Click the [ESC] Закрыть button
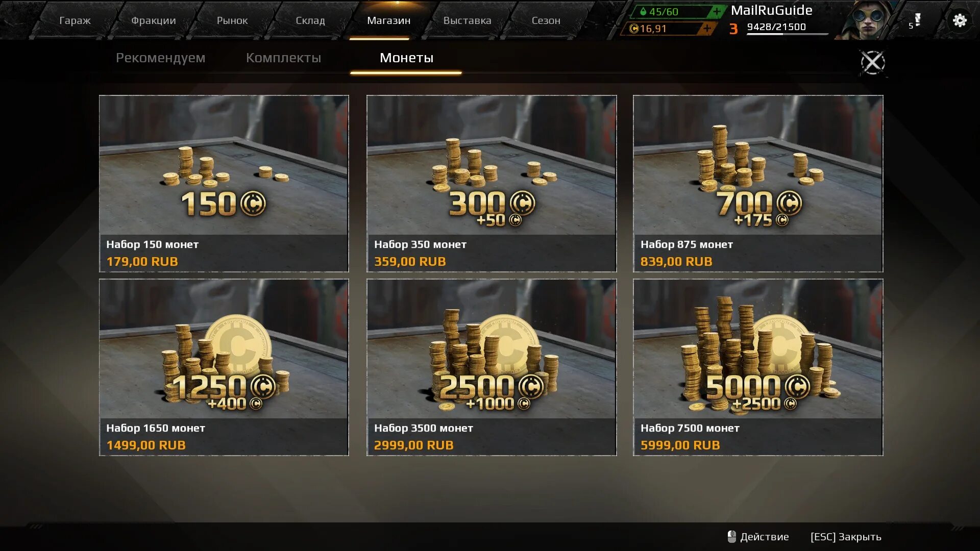 pyautogui.click(x=846, y=537)
